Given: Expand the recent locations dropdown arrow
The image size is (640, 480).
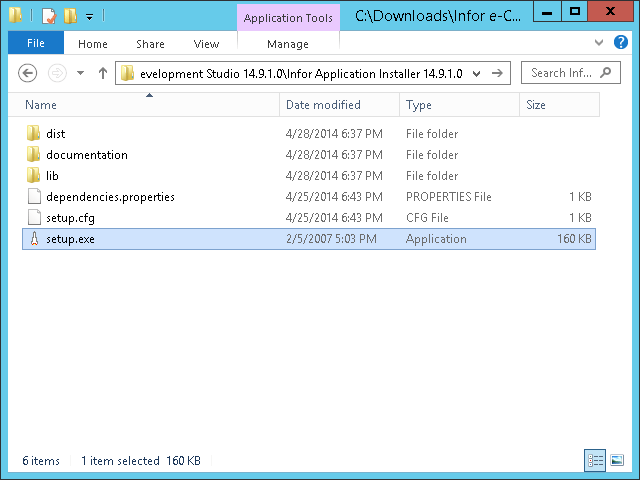Looking at the screenshot, I should [x=79, y=73].
